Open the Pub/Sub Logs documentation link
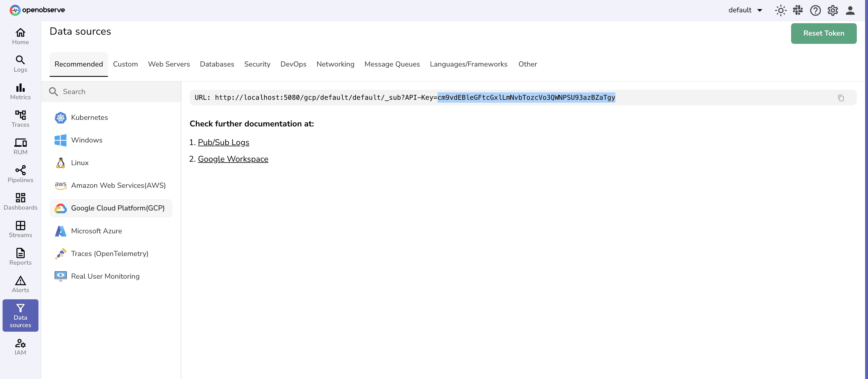The width and height of the screenshot is (868, 379). pos(223,142)
